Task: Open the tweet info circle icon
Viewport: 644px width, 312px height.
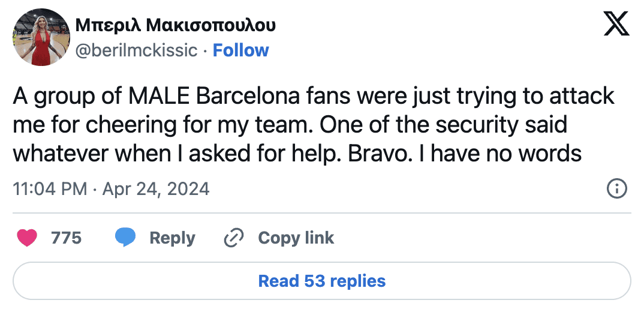Action: (x=617, y=189)
